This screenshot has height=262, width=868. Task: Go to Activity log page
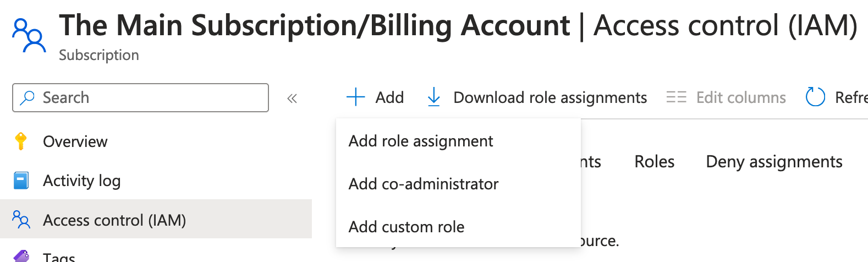[82, 181]
